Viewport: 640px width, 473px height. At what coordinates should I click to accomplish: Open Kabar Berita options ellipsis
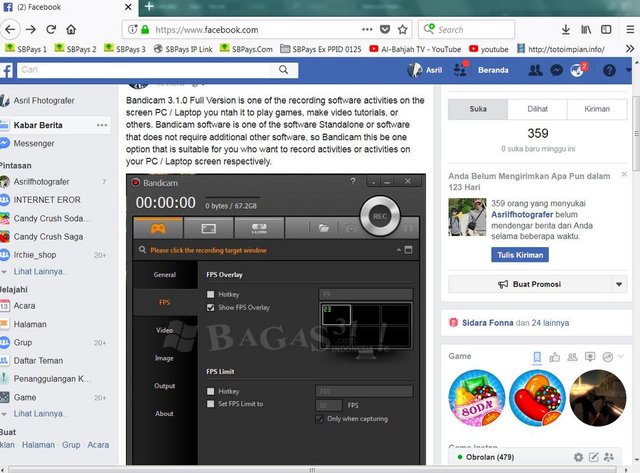click(102, 125)
